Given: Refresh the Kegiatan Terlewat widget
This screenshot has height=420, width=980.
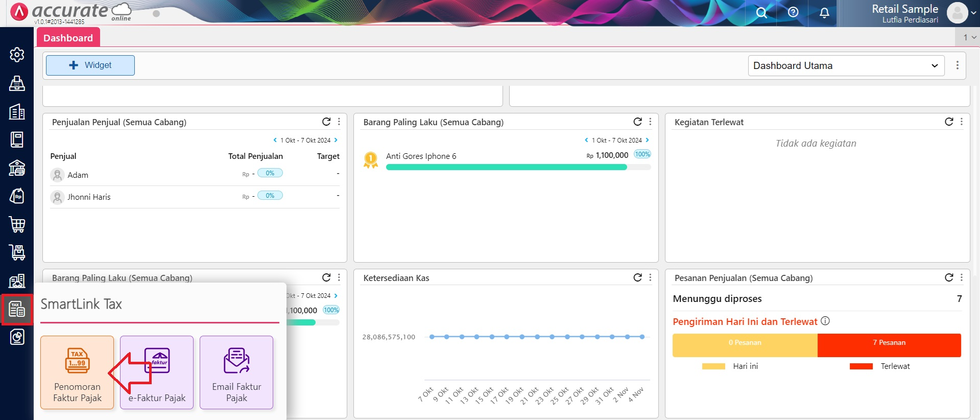Looking at the screenshot, I should (949, 122).
